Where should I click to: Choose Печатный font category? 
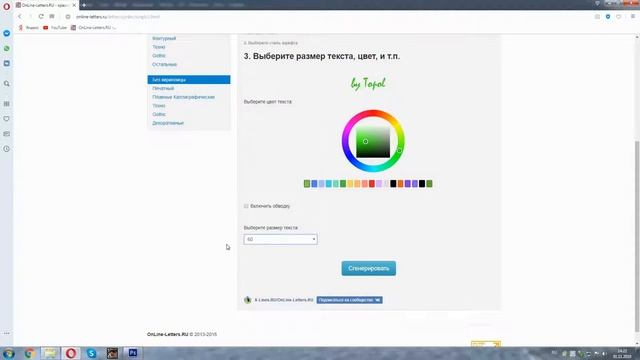[x=163, y=88]
